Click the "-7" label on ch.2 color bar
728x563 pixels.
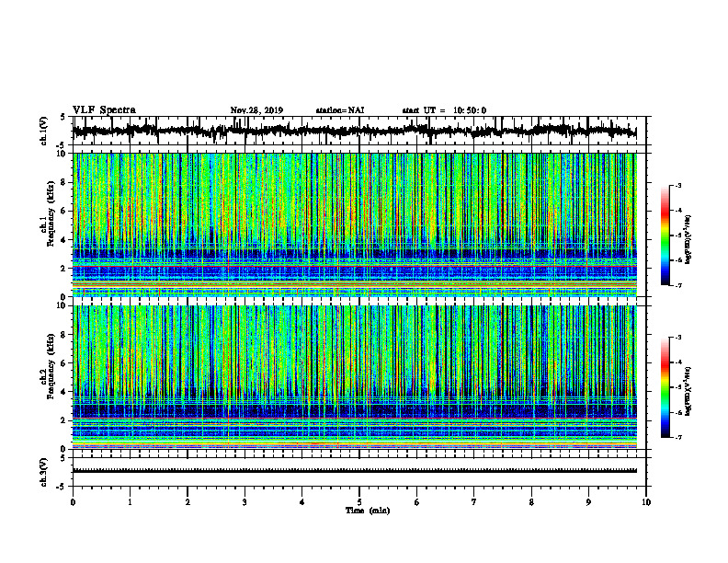[678, 437]
